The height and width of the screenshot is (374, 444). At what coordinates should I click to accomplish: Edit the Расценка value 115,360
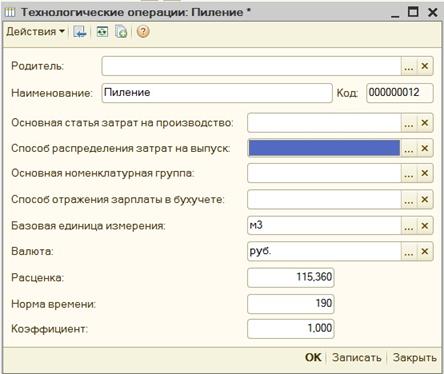(x=291, y=277)
